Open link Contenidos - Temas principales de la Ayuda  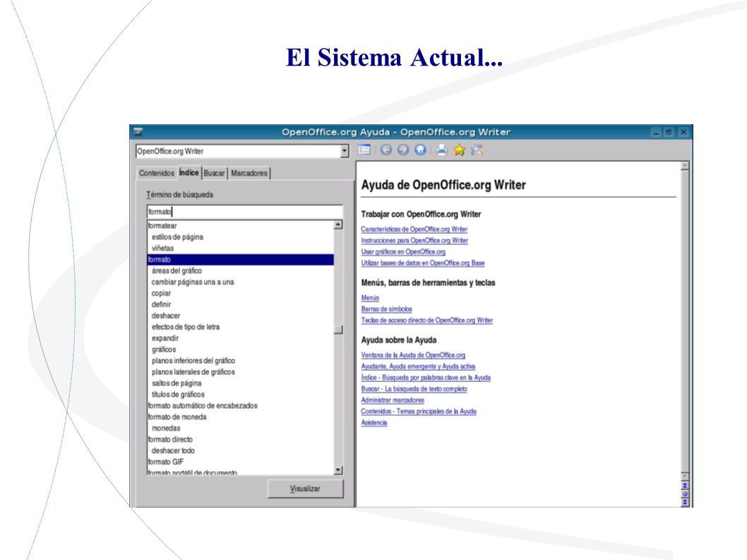point(418,411)
